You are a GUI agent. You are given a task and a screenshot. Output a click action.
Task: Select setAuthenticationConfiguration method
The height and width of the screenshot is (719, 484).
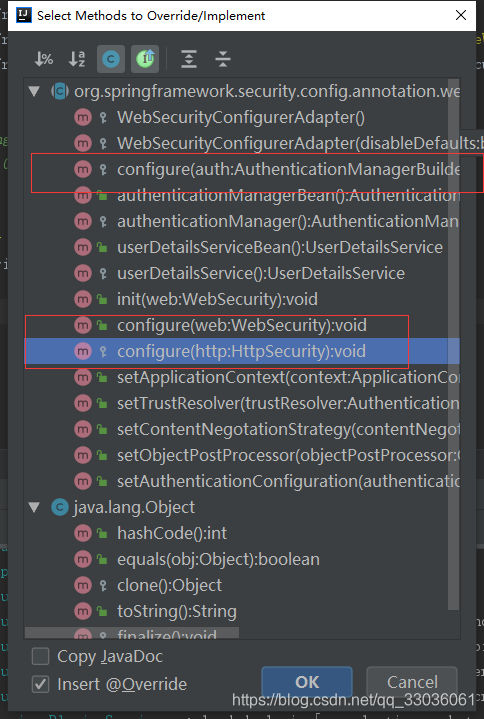tap(242, 481)
